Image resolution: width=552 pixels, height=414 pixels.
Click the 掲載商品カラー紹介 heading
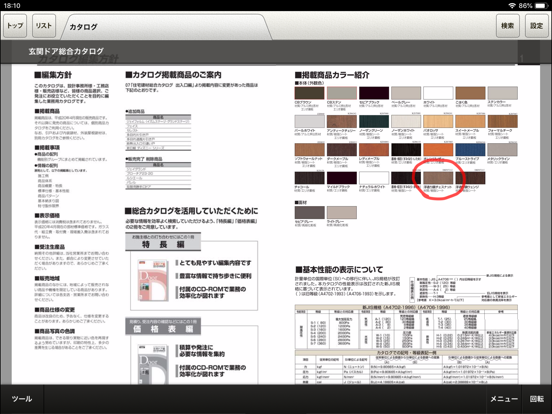332,75
